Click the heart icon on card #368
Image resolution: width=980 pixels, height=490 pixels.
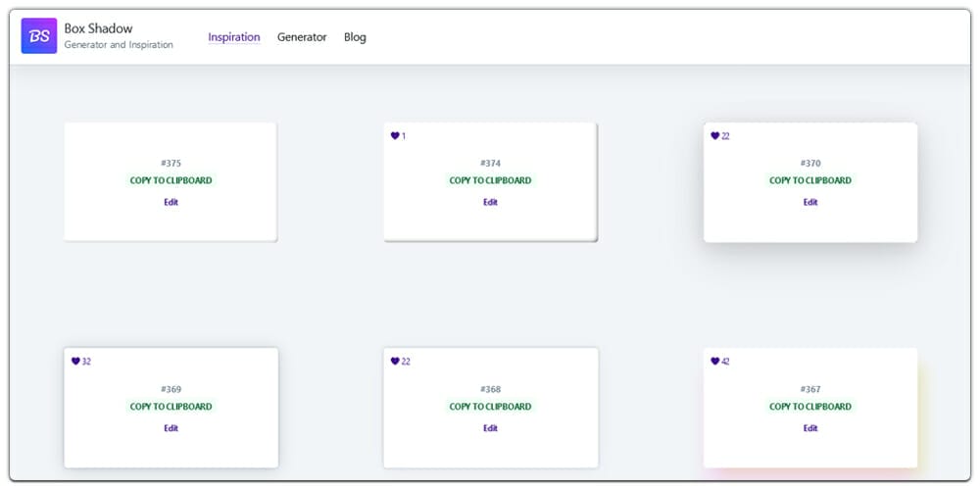(395, 362)
